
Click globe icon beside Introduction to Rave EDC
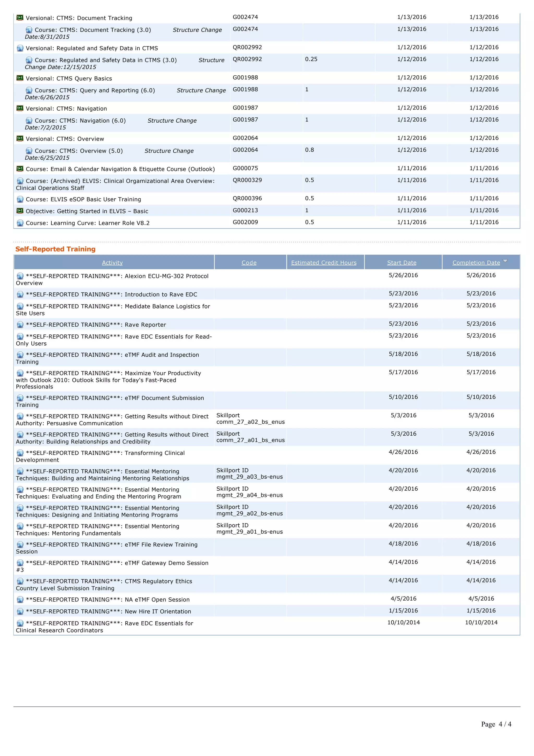[20, 294]
